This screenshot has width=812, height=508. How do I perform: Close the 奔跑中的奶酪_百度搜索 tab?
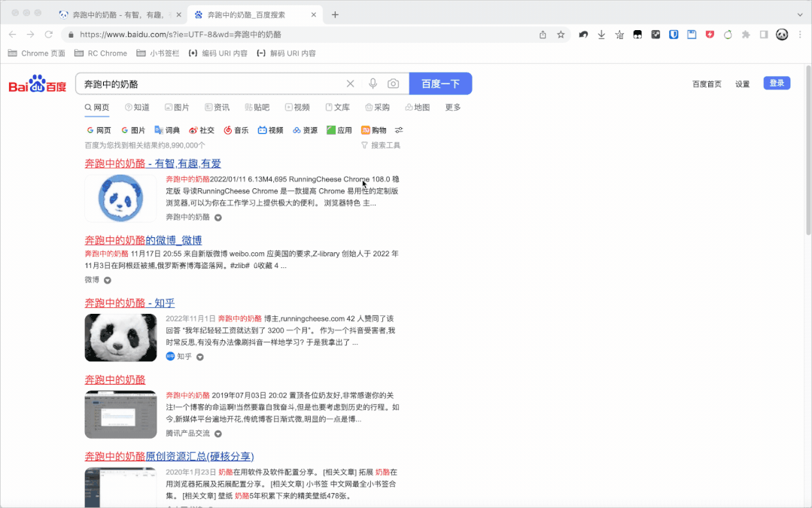(314, 15)
